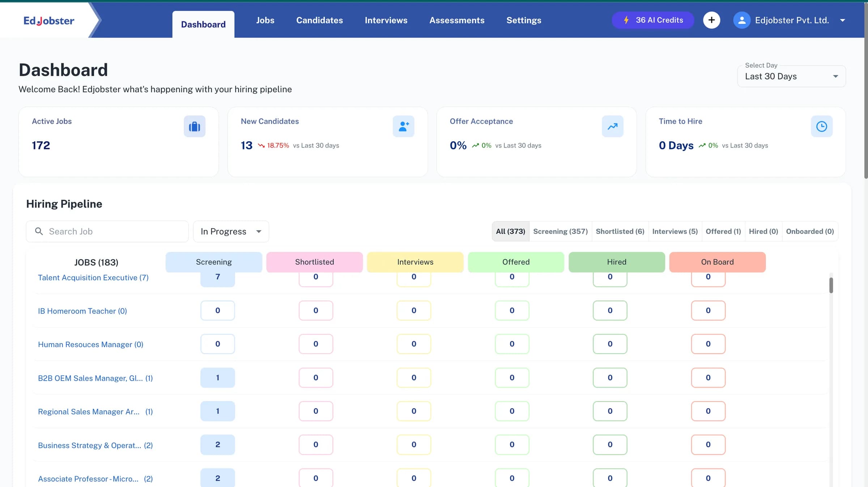Click the Search Job input field
Image resolution: width=868 pixels, height=487 pixels.
[107, 231]
